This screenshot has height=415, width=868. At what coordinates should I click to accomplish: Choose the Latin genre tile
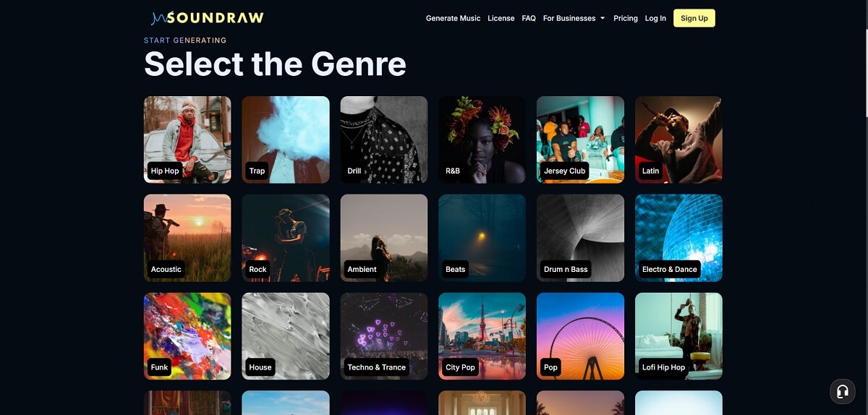pyautogui.click(x=678, y=140)
